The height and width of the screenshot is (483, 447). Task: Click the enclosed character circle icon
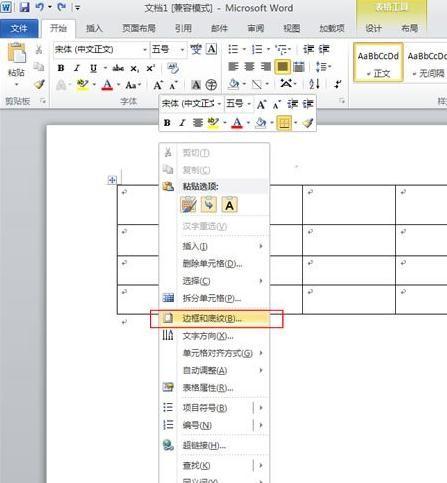coord(211,85)
